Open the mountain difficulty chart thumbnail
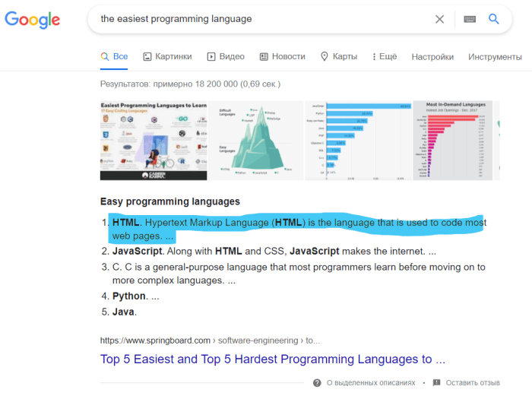 click(x=256, y=141)
